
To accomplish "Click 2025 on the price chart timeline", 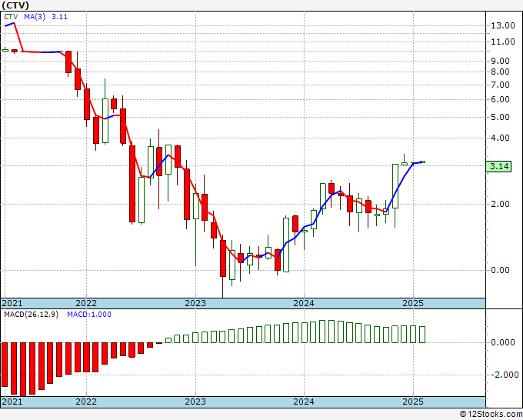I will click(413, 303).
